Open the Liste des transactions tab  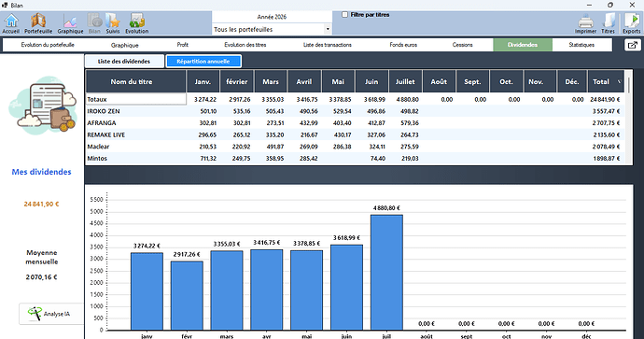tap(328, 45)
